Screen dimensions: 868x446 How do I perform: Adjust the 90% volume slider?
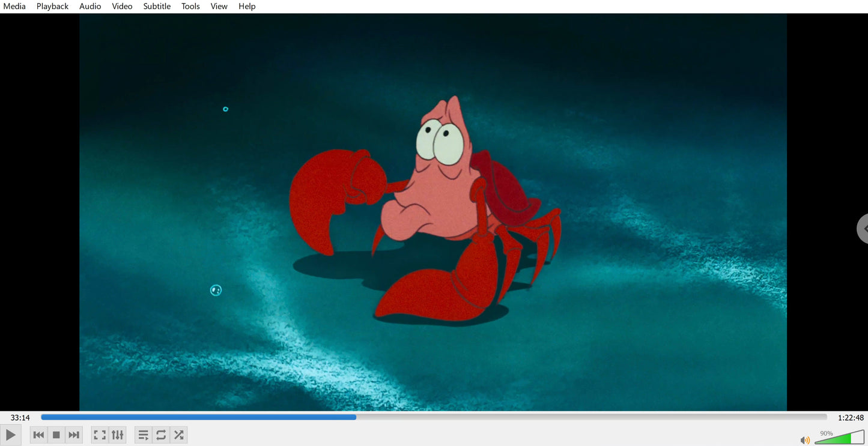tap(839, 438)
